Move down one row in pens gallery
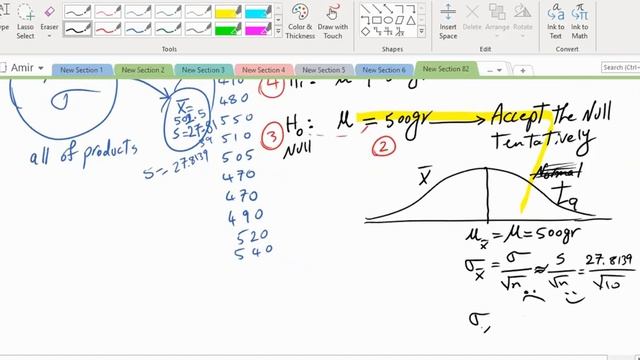Screen dimensions: 640x360 coord(278,20)
